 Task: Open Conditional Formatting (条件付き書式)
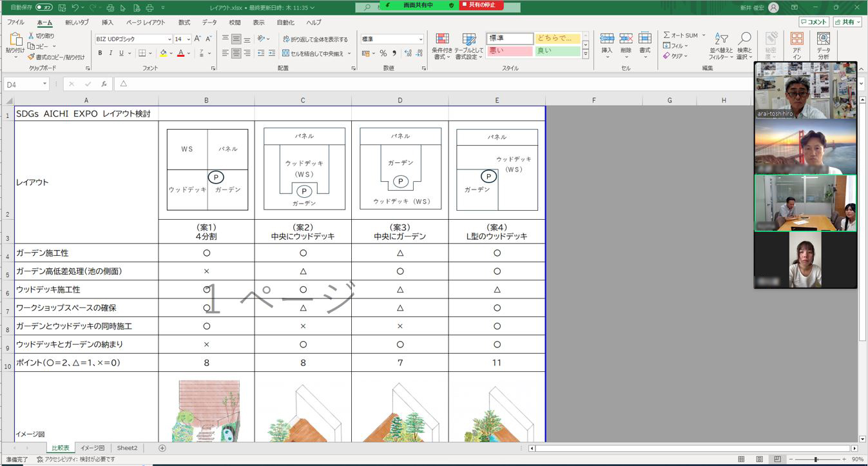tap(441, 46)
